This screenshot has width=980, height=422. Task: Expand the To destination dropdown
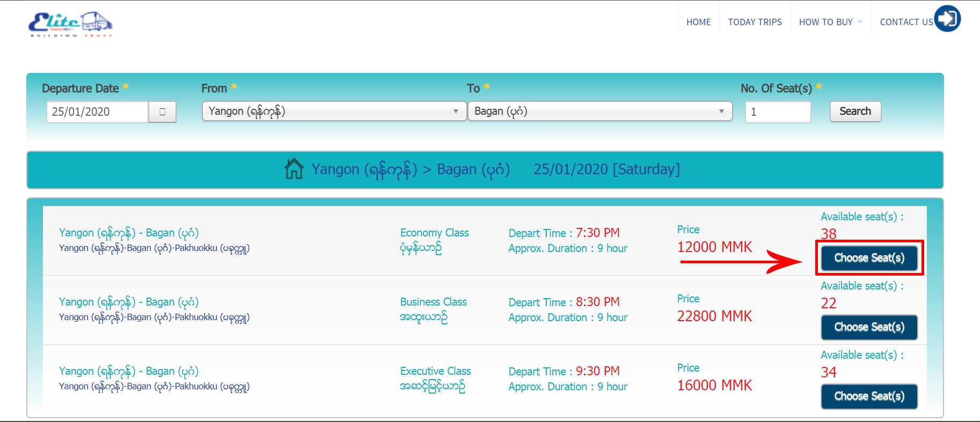599,112
